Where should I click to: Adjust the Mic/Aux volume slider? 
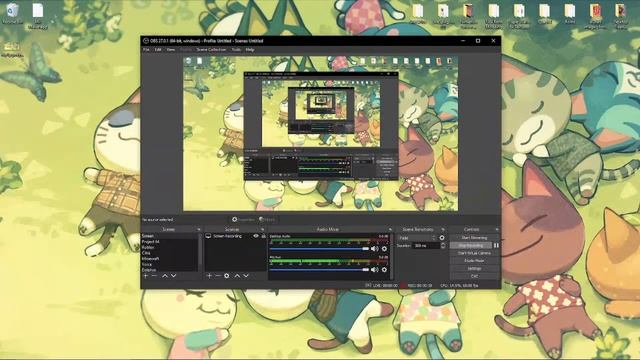point(320,269)
